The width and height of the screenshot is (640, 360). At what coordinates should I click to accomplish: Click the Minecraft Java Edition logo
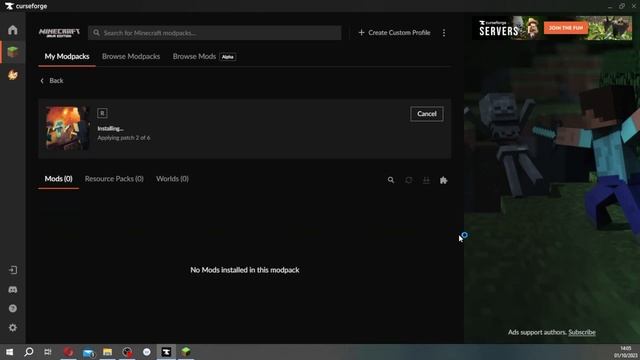[x=59, y=33]
